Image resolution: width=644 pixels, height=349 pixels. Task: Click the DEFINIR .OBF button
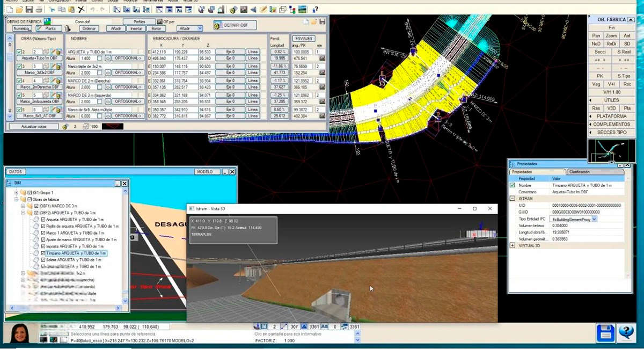[235, 26]
